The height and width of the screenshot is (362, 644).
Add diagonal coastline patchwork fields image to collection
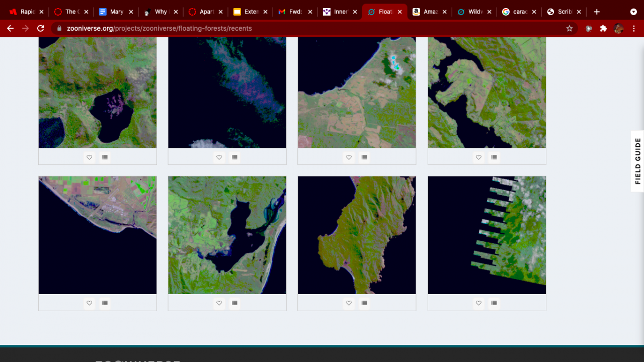105,303
